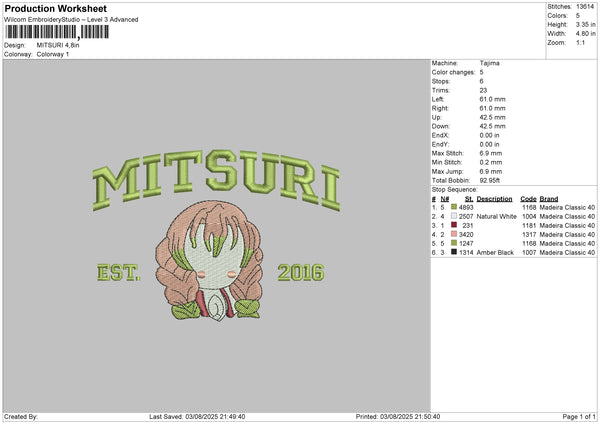Click the arched MITSURI lettering in the design
This screenshot has width=600, height=424.
pos(216,180)
